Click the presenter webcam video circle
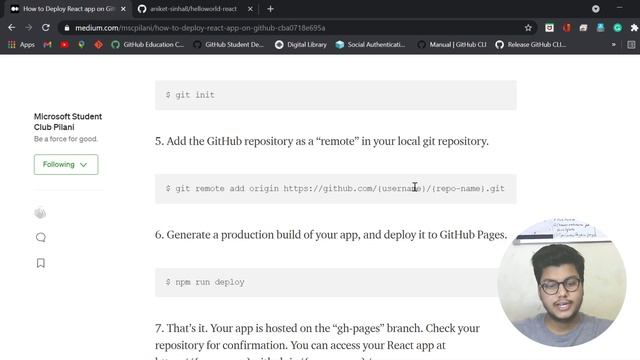 point(562,283)
